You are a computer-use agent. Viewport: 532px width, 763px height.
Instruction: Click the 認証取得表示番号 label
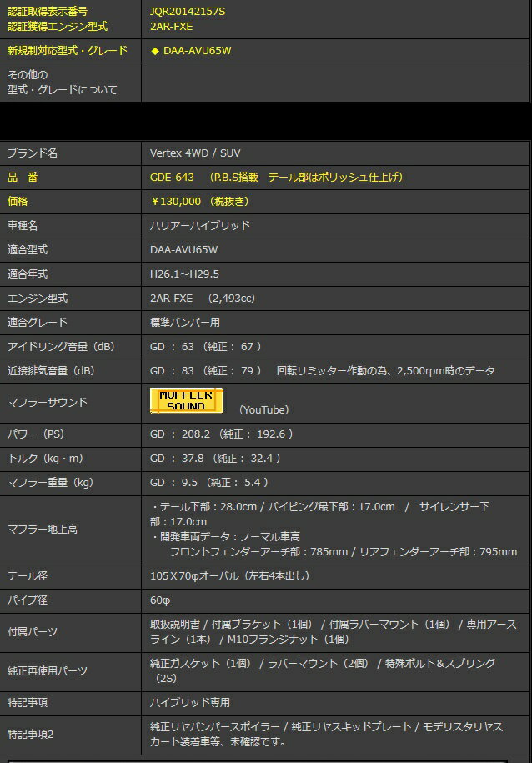[48, 11]
